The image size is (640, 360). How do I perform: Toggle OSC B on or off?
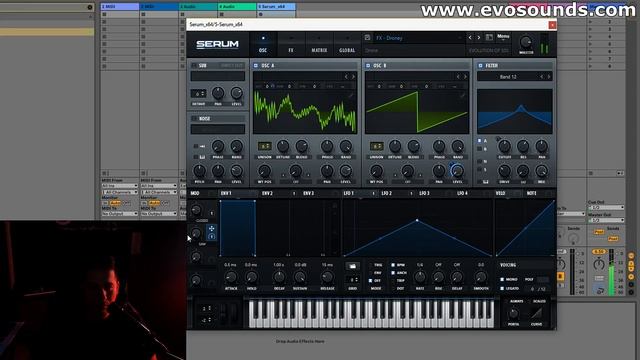(x=368, y=65)
